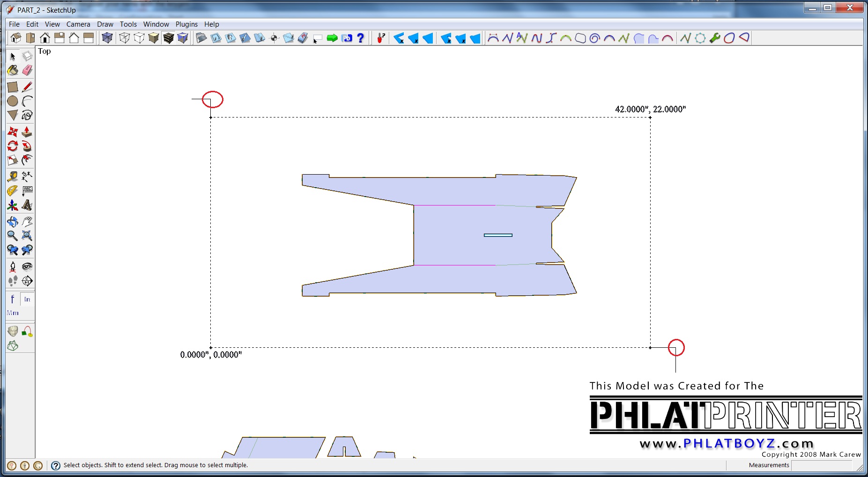Viewport: 868px width, 477px height.
Task: Click the Measurements input box
Action: 821,465
